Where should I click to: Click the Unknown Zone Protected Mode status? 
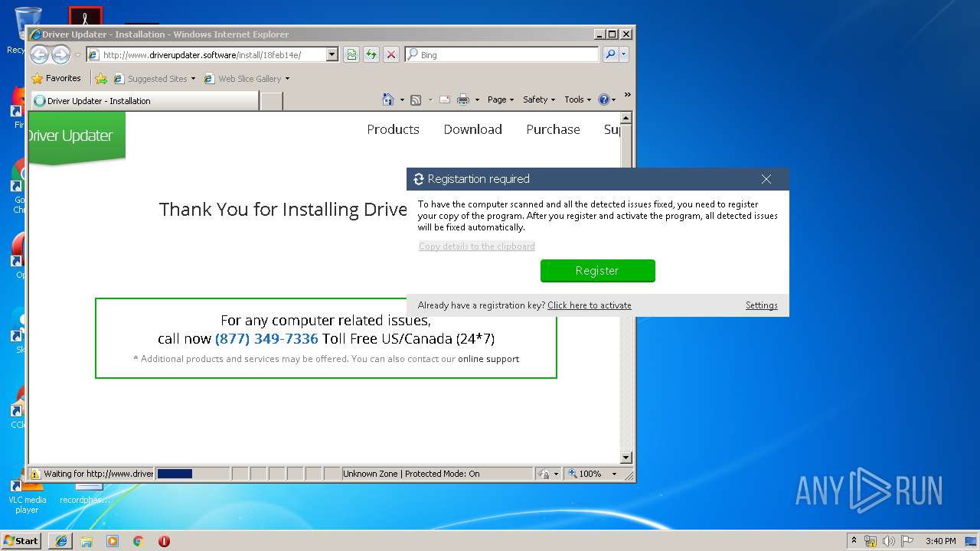pyautogui.click(x=437, y=474)
